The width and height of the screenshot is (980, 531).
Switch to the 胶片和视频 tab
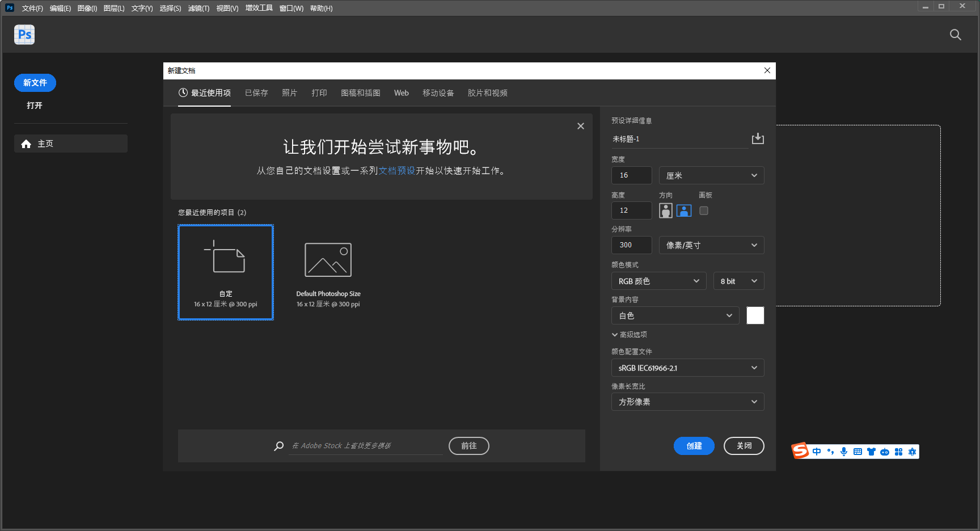click(x=487, y=93)
